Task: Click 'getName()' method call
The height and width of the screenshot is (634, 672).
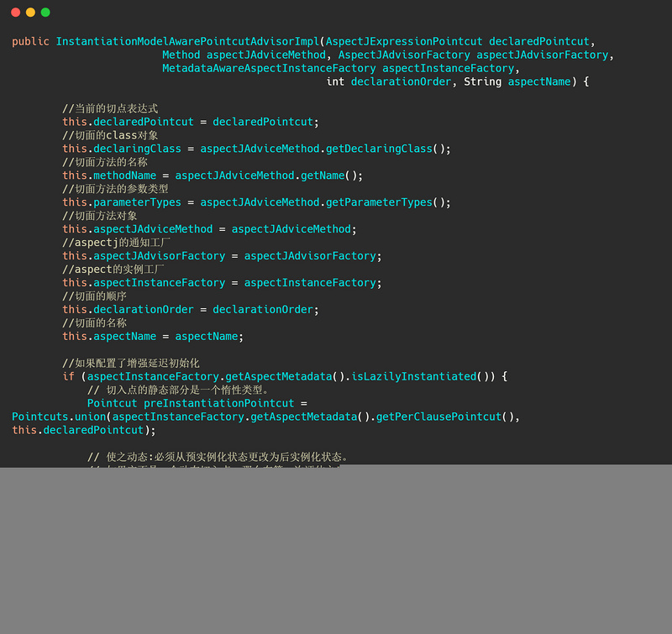Action: click(x=331, y=176)
